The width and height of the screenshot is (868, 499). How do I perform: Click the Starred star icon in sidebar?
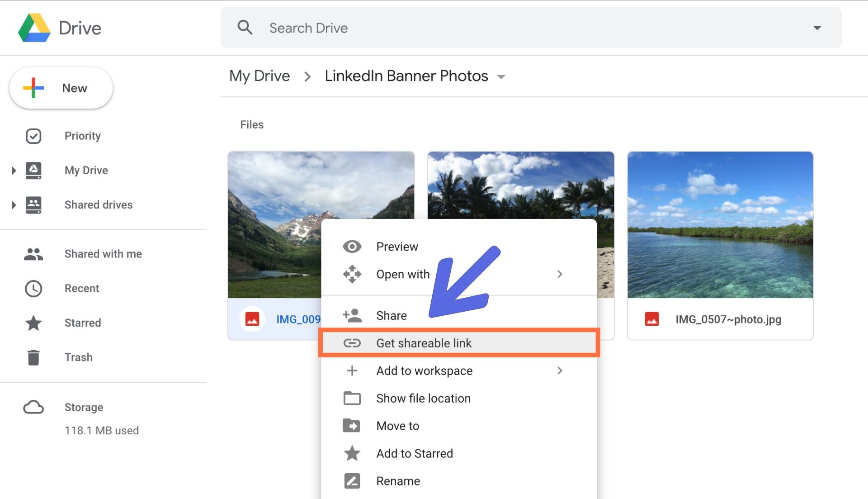[x=33, y=323]
